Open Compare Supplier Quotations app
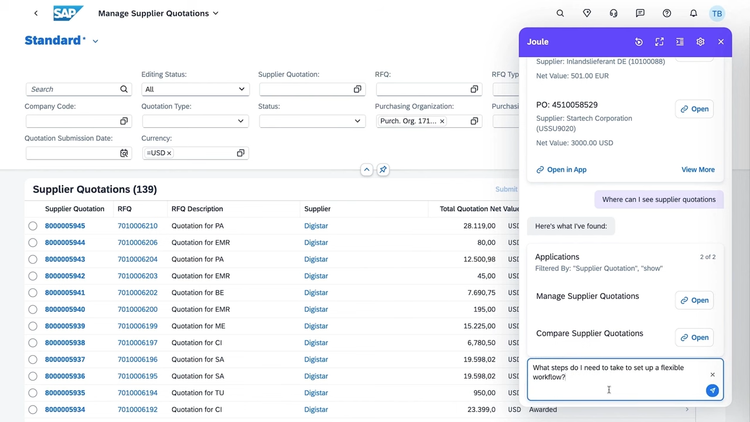Image resolution: width=750 pixels, height=422 pixels. [x=694, y=337]
